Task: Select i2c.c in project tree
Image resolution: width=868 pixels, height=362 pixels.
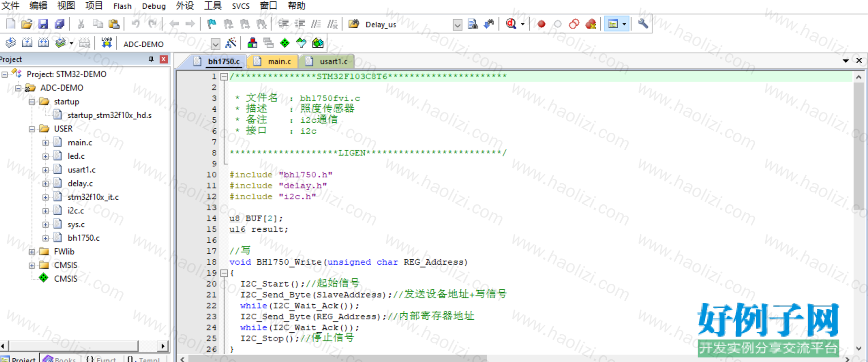Action: pyautogui.click(x=75, y=211)
